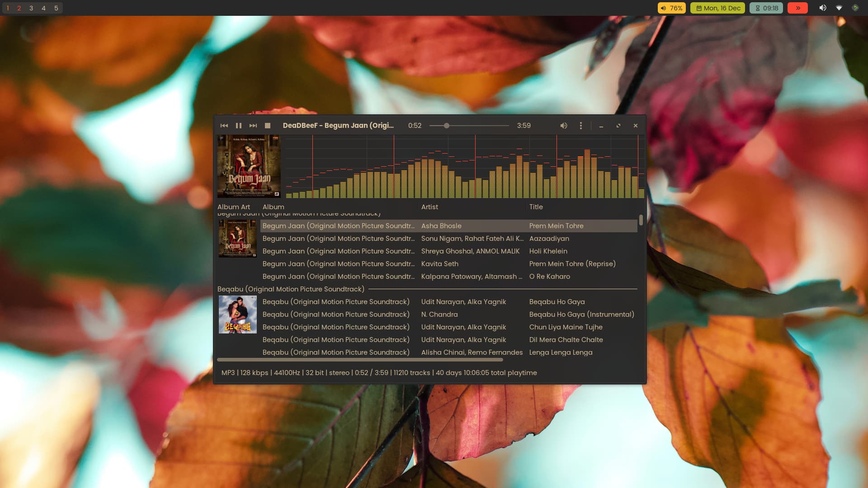Switch to workspace 3 in top bar
The height and width of the screenshot is (488, 868).
pos(31,8)
